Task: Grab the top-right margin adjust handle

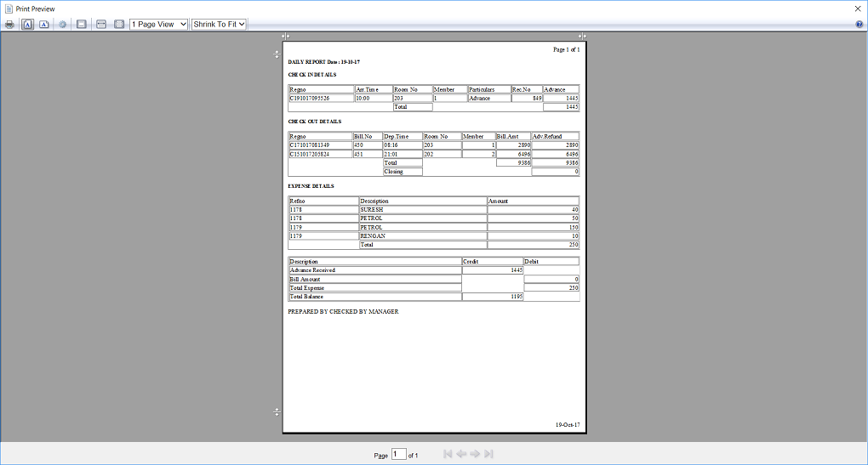Action: [583, 36]
